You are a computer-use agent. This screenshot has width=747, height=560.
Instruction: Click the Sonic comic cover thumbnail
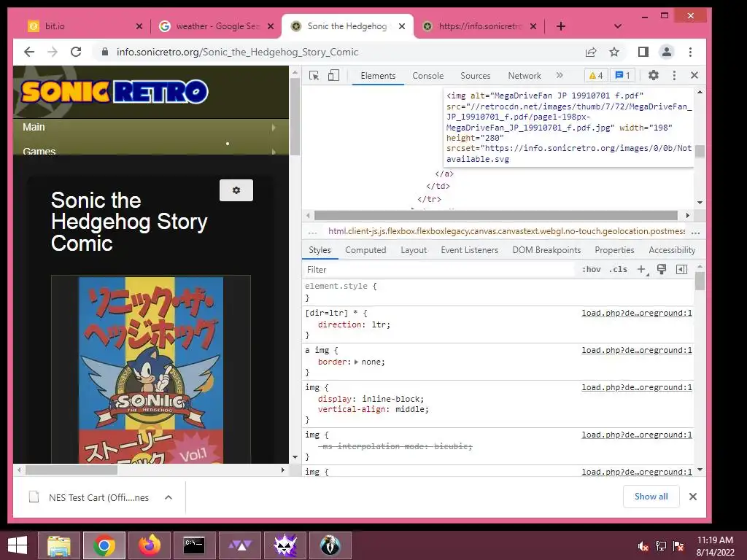150,370
